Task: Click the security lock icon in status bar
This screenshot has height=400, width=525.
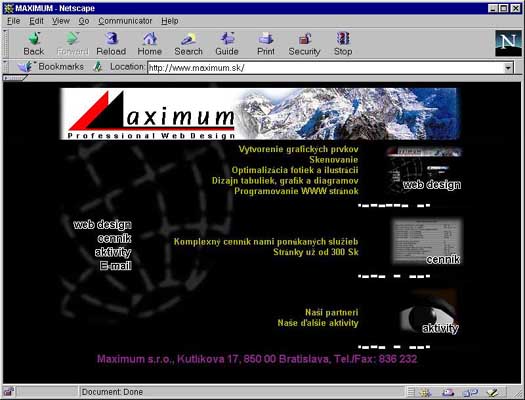Action: 8,391
